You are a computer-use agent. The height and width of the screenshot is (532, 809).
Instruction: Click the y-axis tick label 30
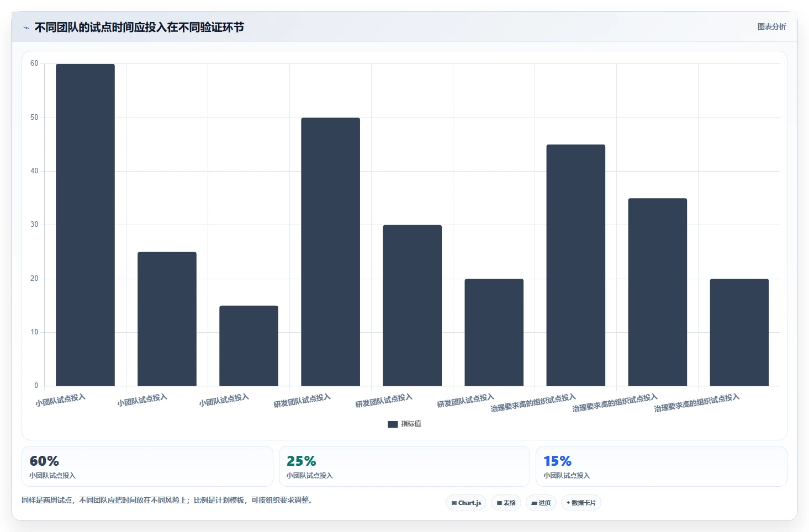click(x=34, y=225)
